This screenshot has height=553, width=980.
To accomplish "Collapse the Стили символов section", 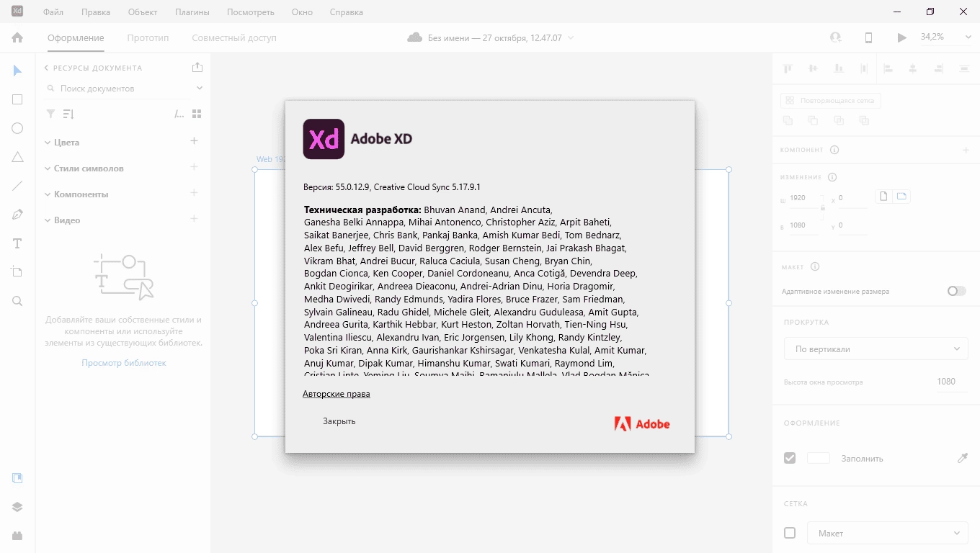I will pyautogui.click(x=48, y=168).
